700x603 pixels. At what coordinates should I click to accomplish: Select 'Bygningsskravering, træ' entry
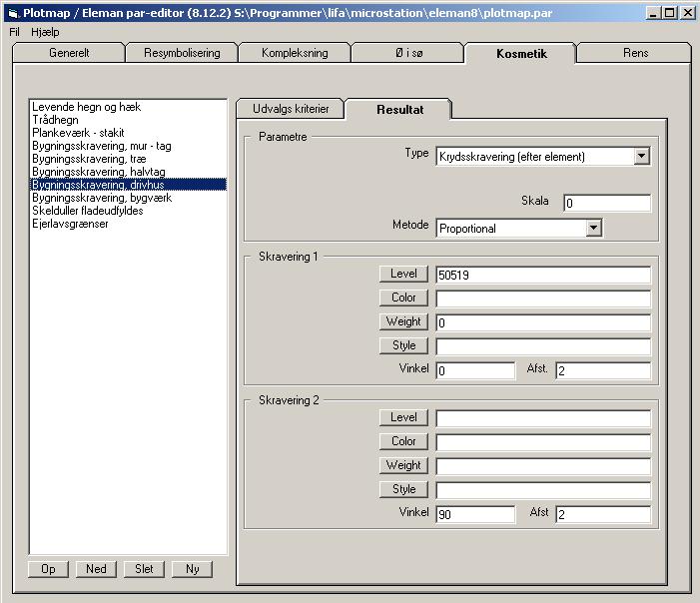[x=129, y=159]
